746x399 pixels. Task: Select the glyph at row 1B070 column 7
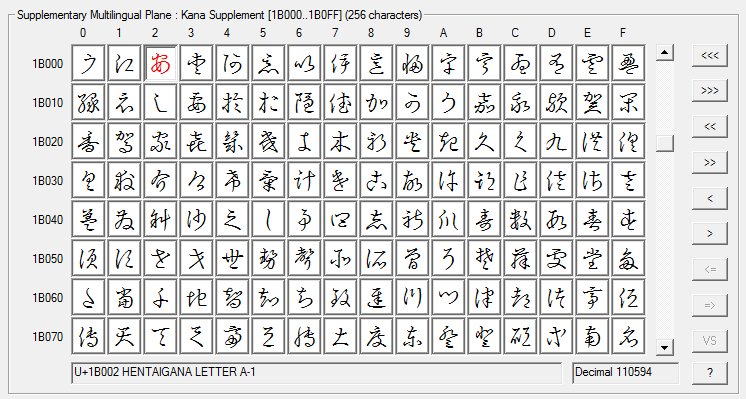[340, 336]
